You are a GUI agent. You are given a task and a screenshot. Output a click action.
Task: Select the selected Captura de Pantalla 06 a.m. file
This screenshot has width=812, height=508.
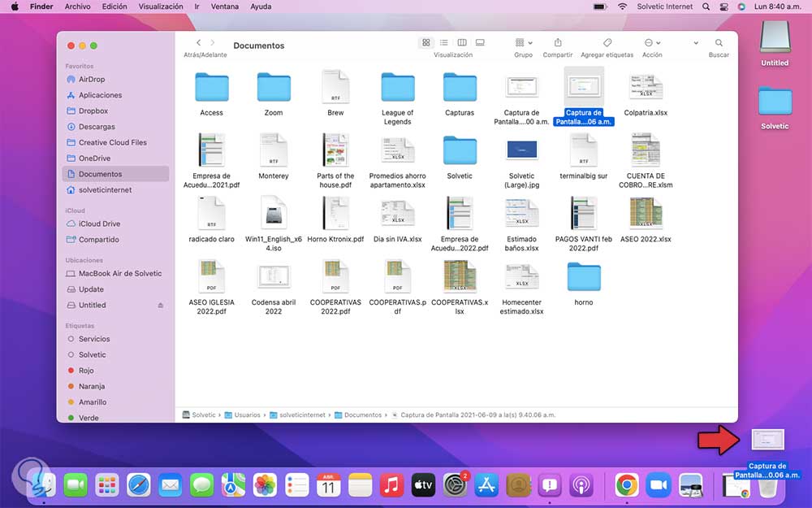[584, 87]
